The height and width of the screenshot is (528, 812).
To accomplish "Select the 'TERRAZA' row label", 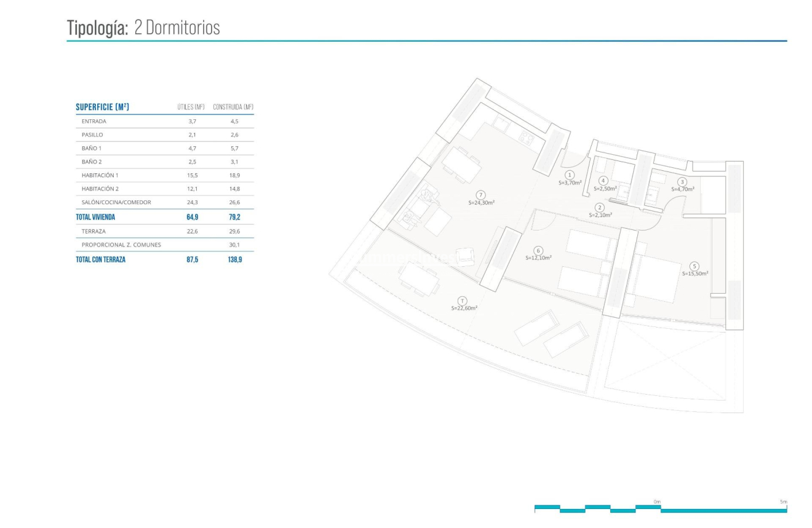I will tap(94, 231).
